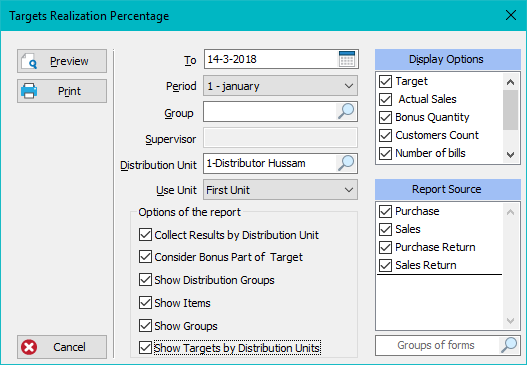The height and width of the screenshot is (365, 527).
Task: Click the Cancel button
Action: (62, 347)
